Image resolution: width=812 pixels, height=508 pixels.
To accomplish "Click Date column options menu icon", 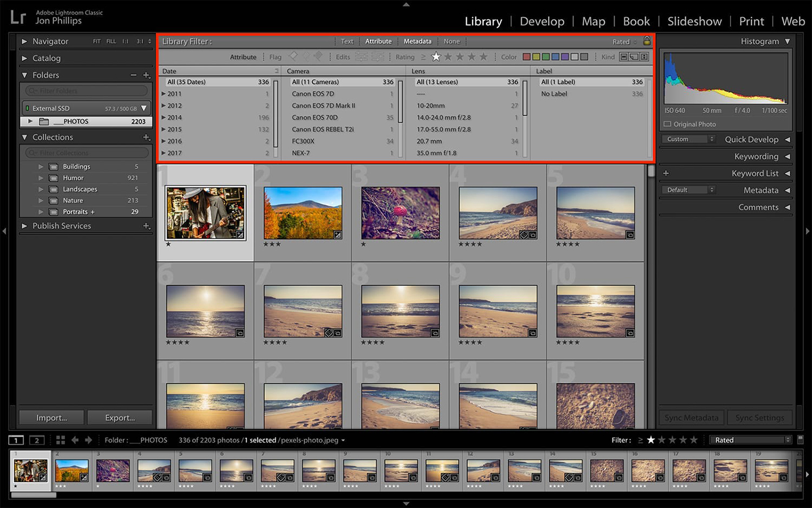I will [277, 71].
